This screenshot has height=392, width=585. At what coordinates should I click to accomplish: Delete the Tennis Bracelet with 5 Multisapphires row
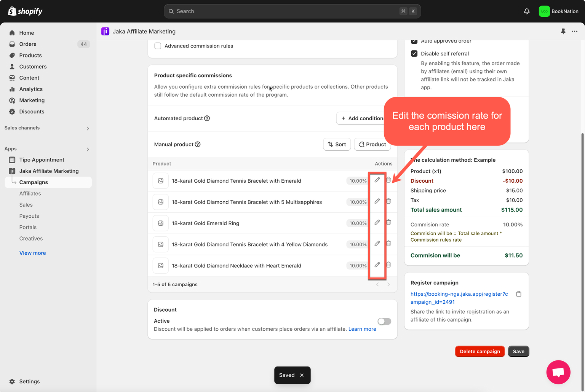(x=388, y=201)
